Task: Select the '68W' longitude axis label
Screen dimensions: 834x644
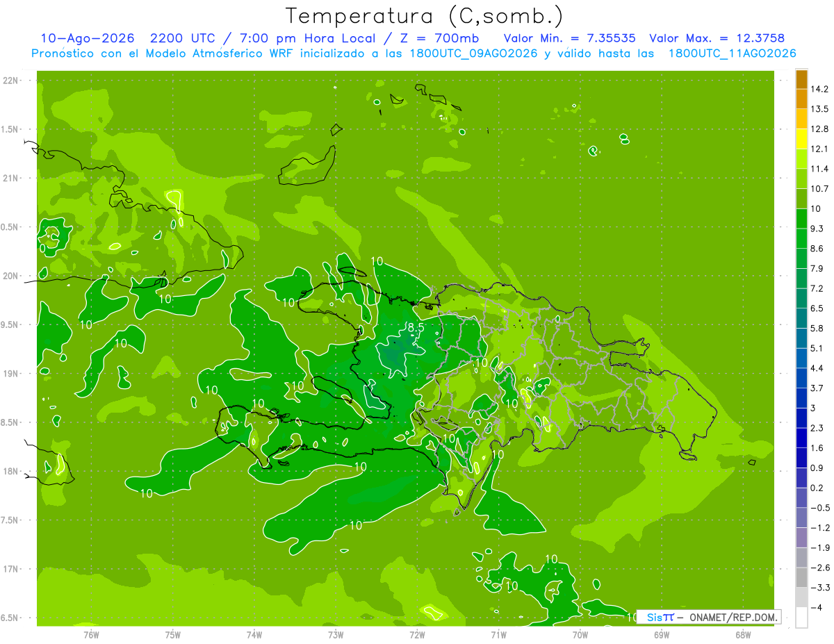Action: point(743,634)
